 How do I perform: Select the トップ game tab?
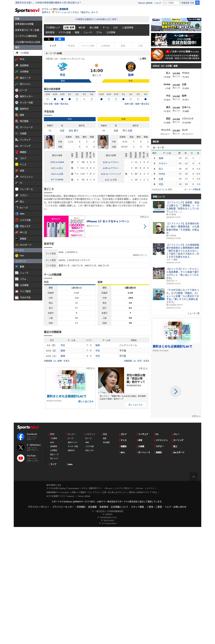tap(53, 46)
